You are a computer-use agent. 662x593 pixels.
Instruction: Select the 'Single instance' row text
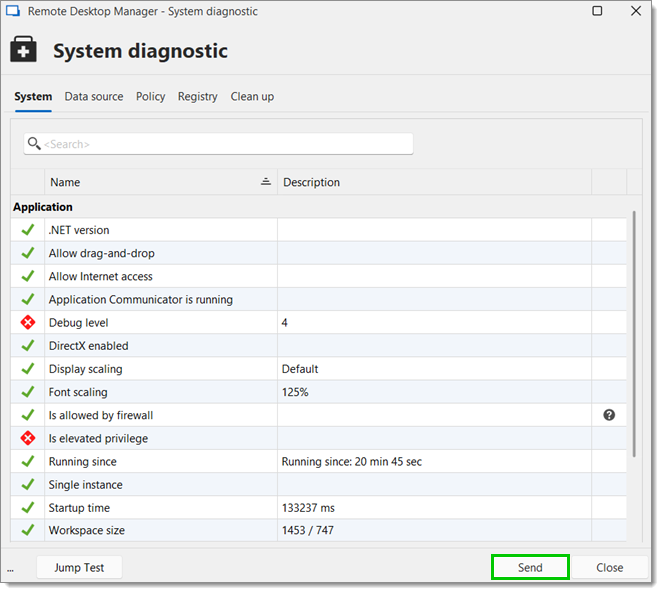(86, 485)
